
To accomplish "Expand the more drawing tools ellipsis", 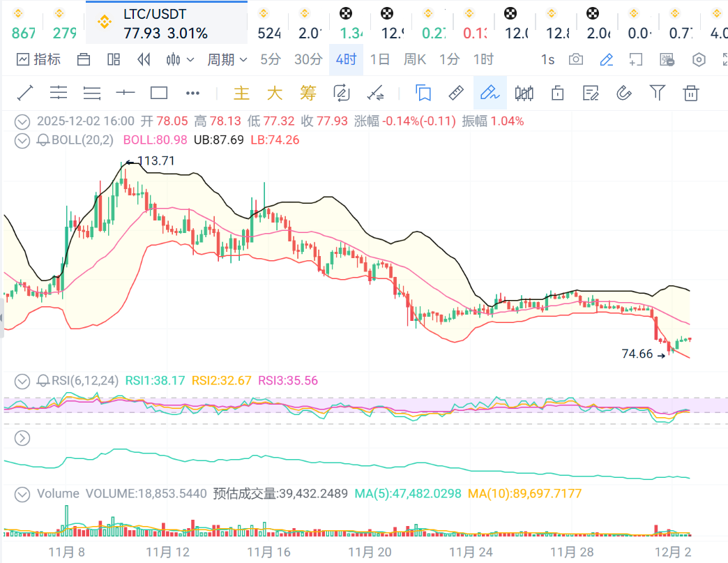I will [193, 93].
